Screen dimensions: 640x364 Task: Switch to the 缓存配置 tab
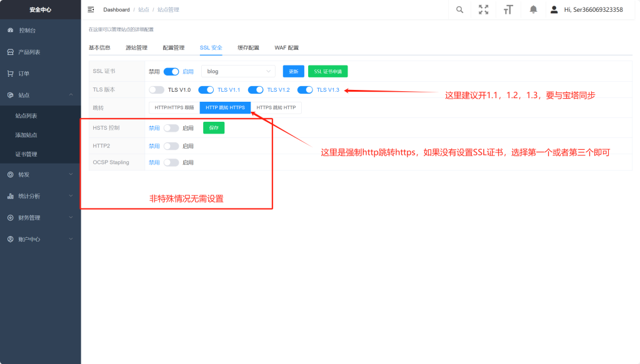[x=249, y=47]
